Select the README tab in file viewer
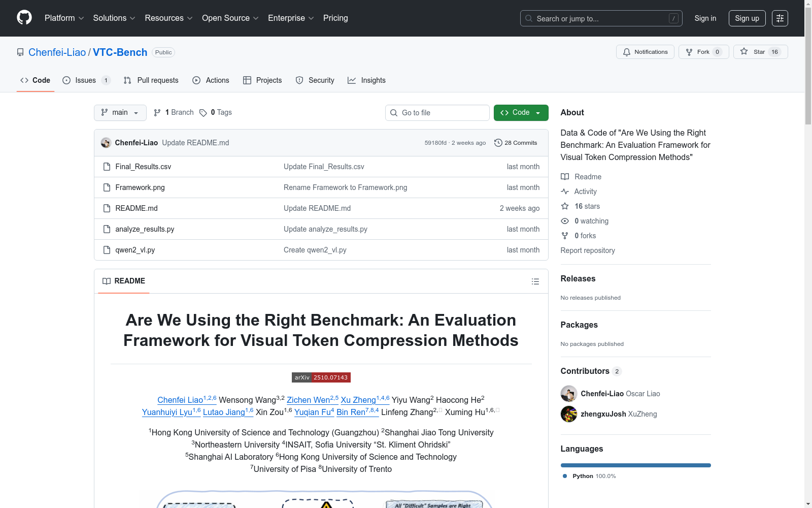 click(x=124, y=281)
